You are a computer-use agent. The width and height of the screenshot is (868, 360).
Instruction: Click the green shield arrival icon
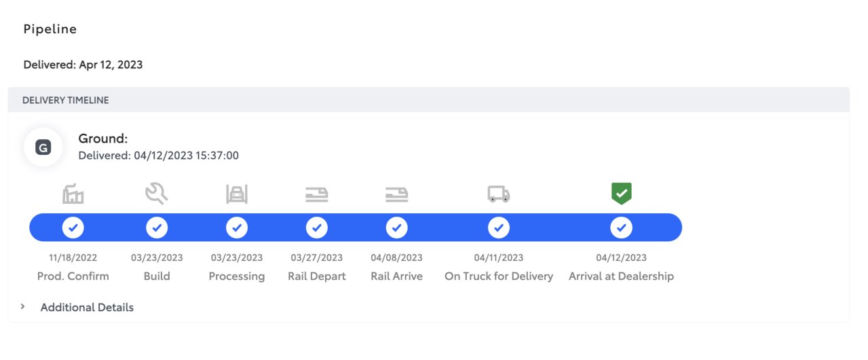(x=621, y=194)
